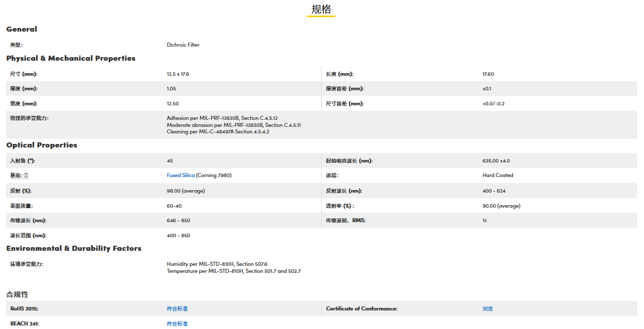
Task: Click Cleaning per MIL-C-48497A line
Action: click(x=218, y=132)
